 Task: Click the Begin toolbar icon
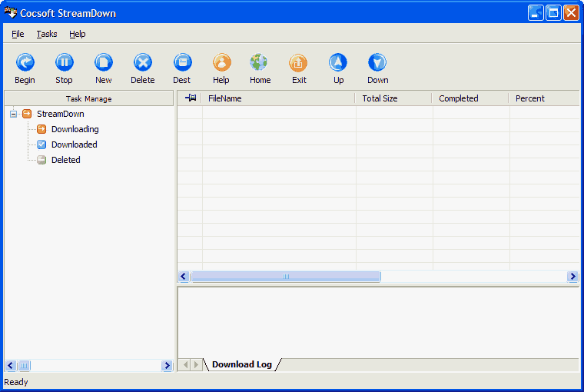point(25,62)
